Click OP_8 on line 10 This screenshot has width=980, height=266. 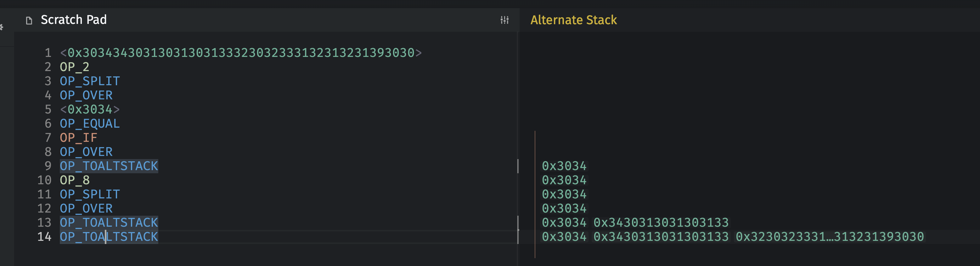point(75,180)
